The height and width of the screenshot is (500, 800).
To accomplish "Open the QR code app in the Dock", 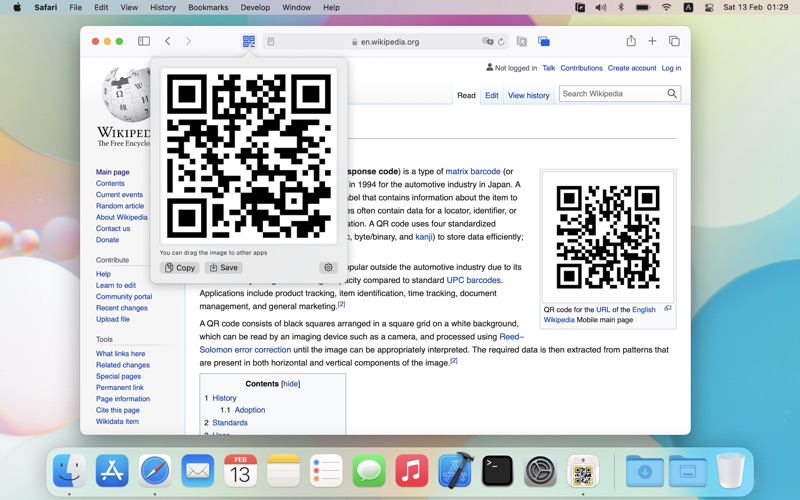I will [x=583, y=470].
